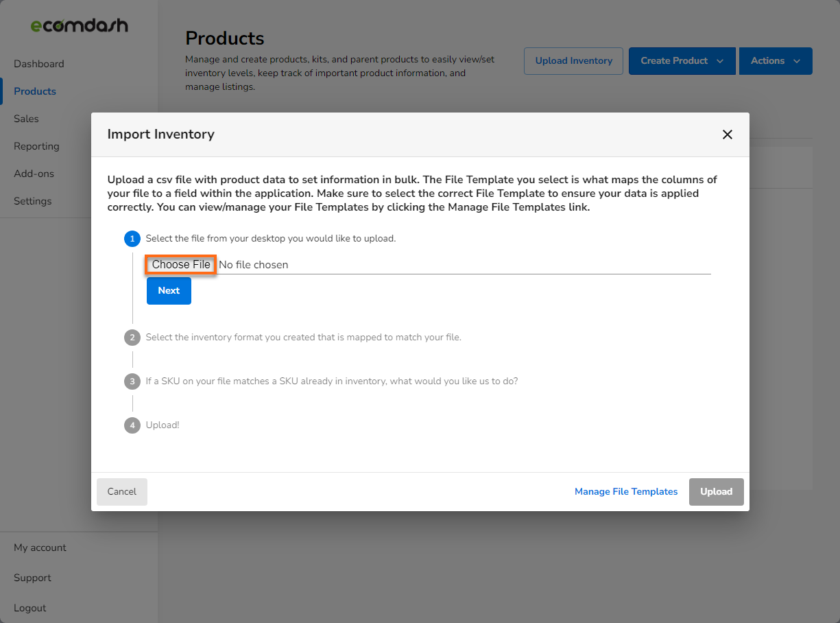This screenshot has height=623, width=840.
Task: Cancel the inventory import
Action: tap(121, 491)
